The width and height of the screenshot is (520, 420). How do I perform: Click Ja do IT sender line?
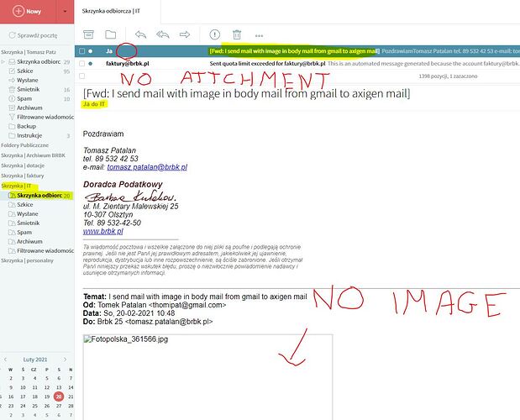tap(94, 104)
